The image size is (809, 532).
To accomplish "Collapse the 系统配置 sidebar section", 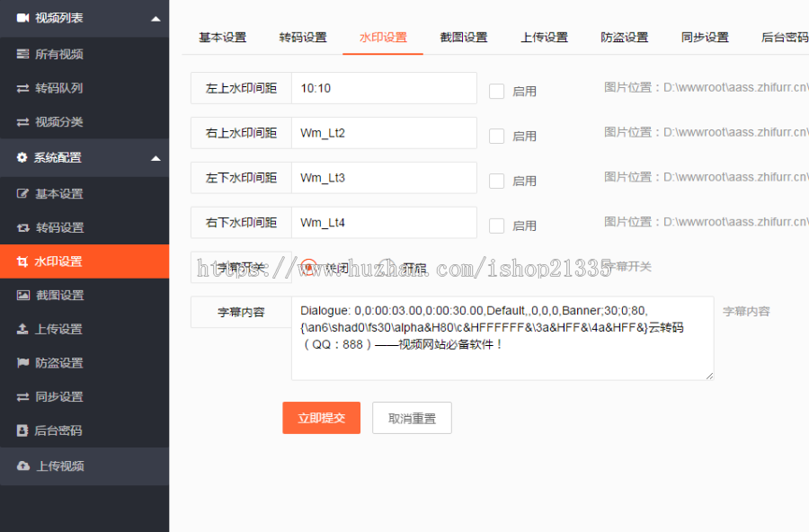I will (x=156, y=158).
